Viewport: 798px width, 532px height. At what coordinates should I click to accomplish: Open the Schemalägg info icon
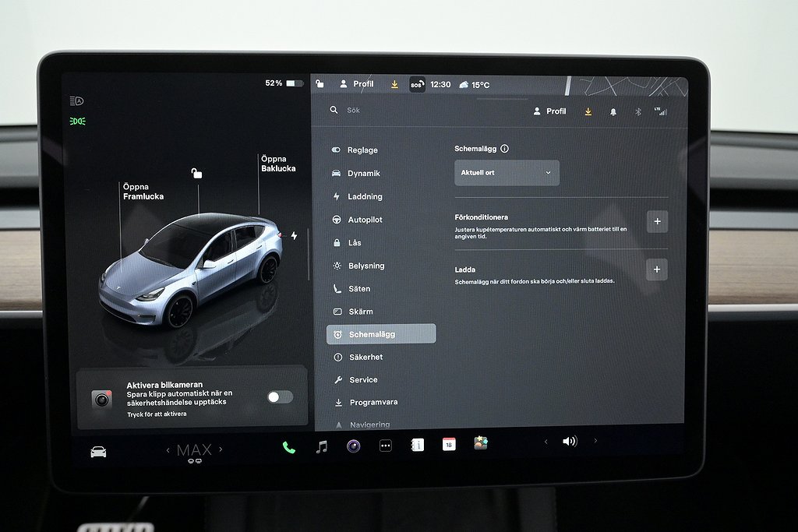click(504, 149)
